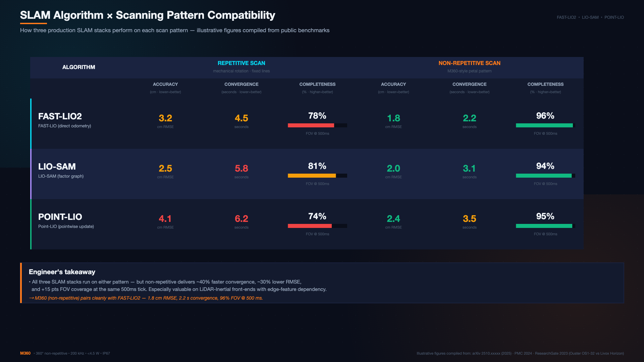Viewport: 644px width, 362px height.
Task: Click the source citation footer text
Action: pos(520,353)
